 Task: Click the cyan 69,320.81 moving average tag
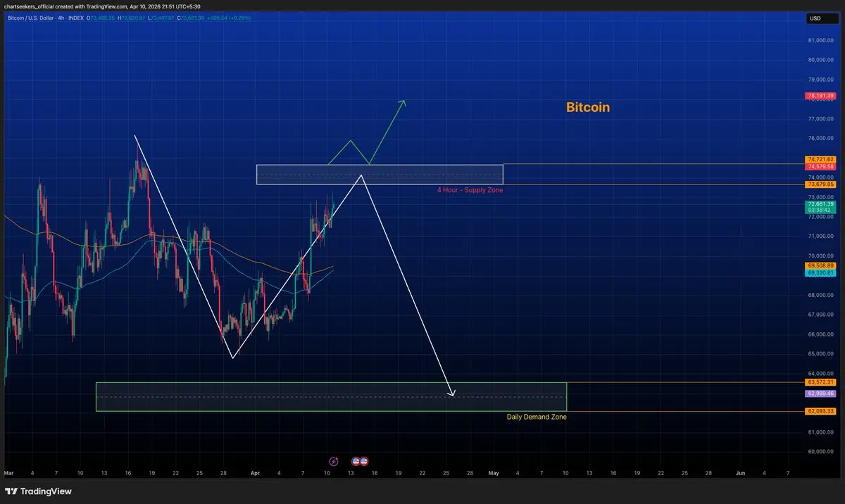coord(820,272)
